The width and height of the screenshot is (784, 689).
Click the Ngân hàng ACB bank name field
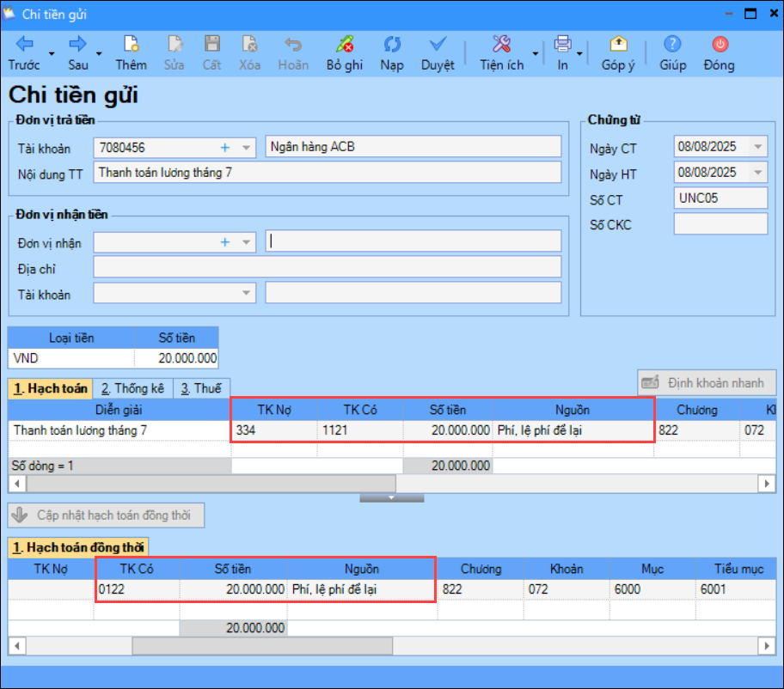coord(413,146)
